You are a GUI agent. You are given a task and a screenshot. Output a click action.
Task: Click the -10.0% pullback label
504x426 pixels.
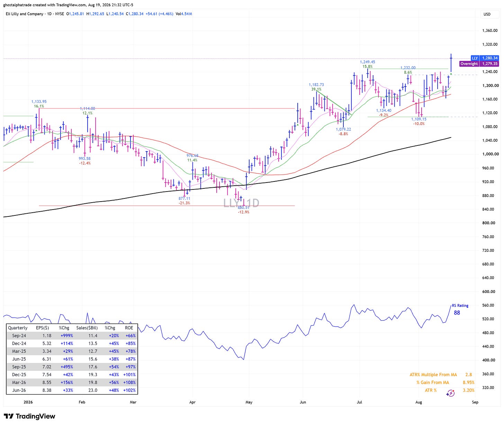point(419,124)
